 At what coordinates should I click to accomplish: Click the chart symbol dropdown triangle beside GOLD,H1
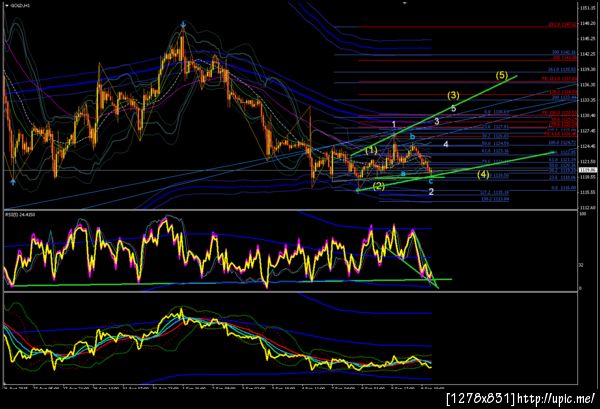(7, 6)
